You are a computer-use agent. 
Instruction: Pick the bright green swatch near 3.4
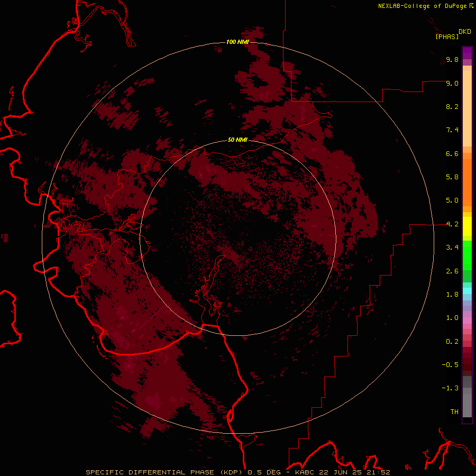(467, 255)
